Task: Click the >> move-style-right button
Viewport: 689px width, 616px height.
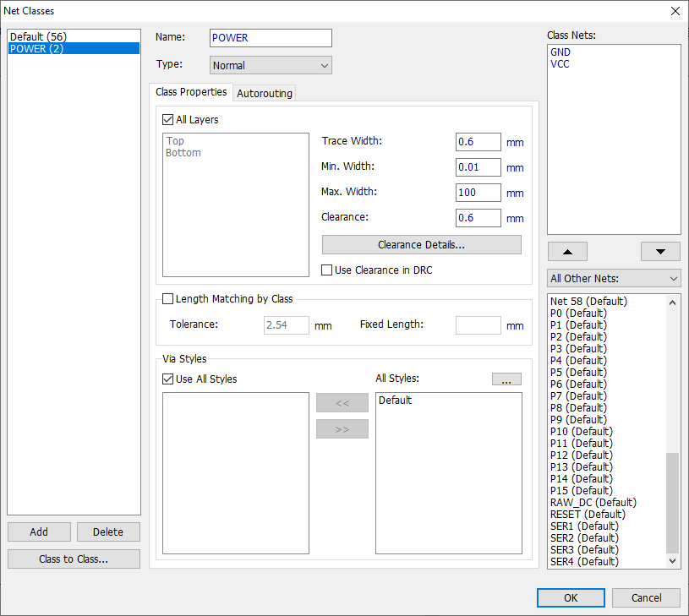Action: click(x=342, y=429)
